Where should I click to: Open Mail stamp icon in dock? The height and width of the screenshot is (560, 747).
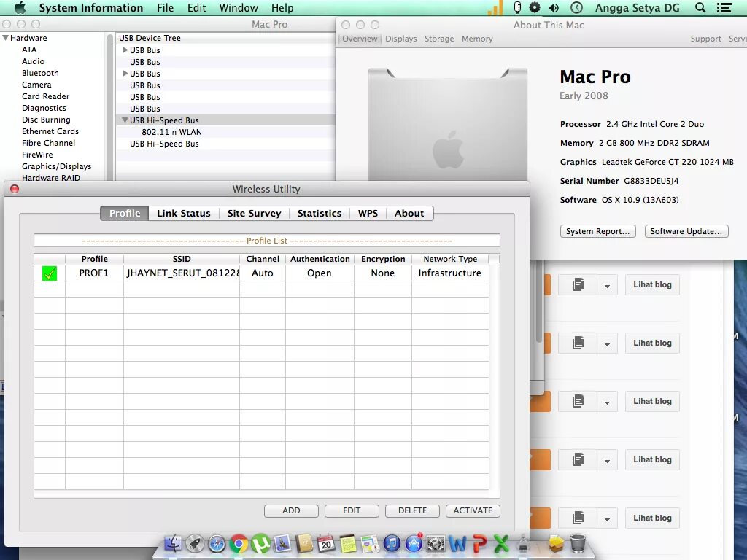coord(282,543)
